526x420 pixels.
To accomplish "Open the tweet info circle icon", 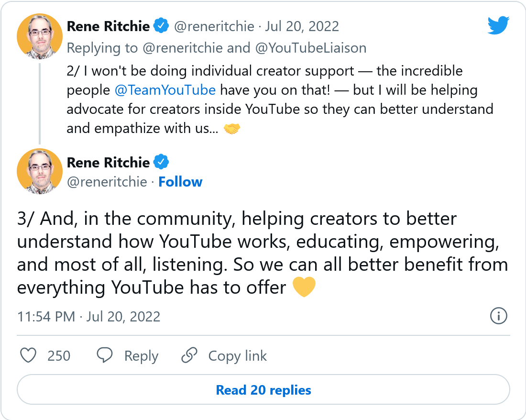I will tap(499, 316).
